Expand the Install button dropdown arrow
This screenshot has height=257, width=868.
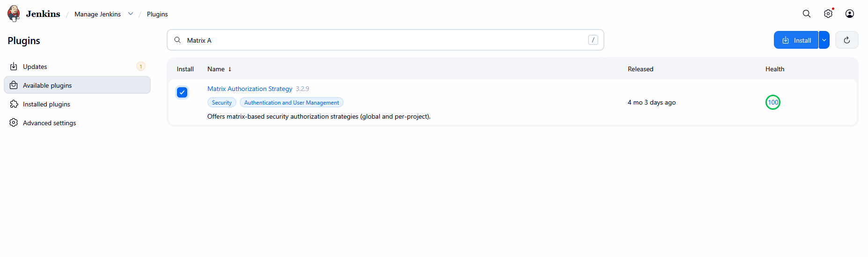[x=824, y=40]
